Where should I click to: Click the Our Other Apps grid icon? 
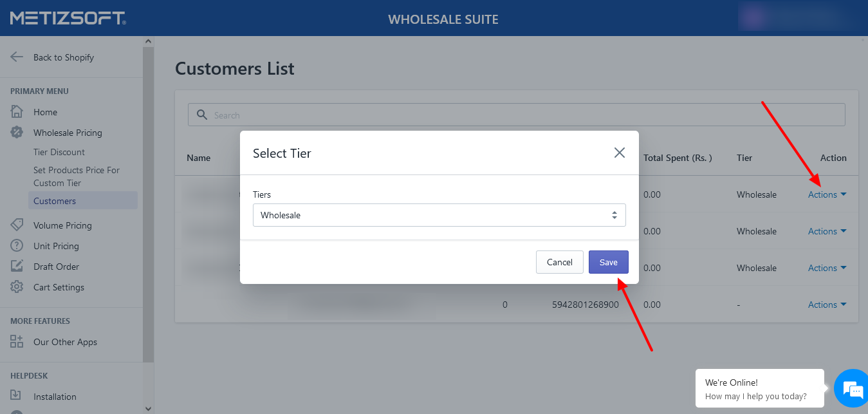[17, 342]
